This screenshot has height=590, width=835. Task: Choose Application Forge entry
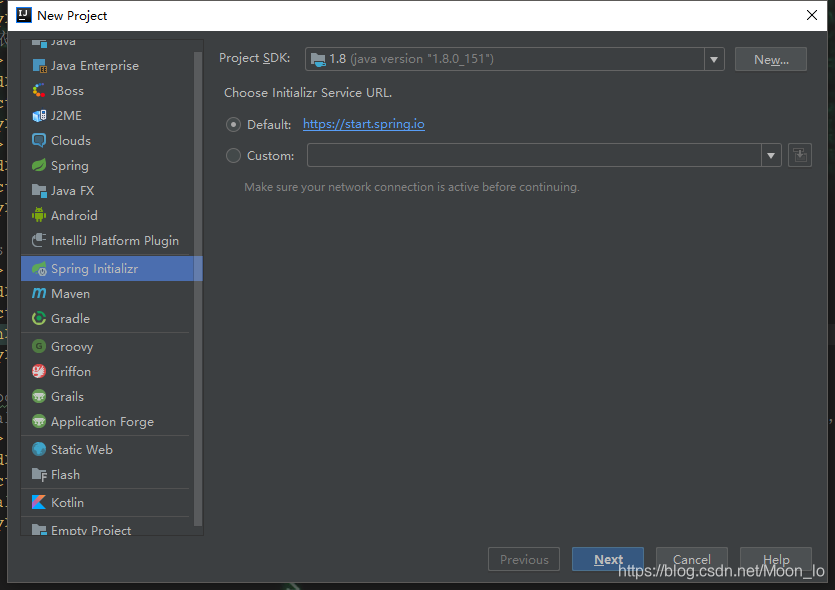click(x=107, y=421)
